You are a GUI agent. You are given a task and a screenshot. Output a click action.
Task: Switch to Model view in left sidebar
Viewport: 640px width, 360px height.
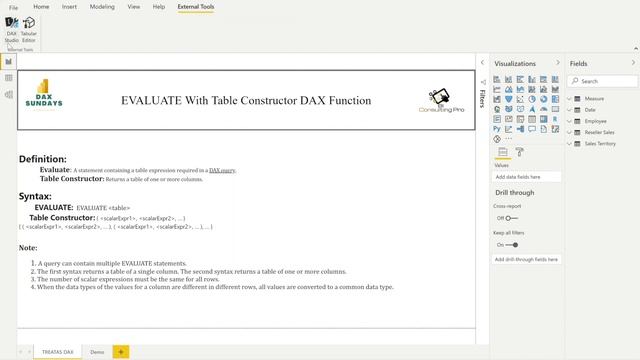(x=9, y=94)
